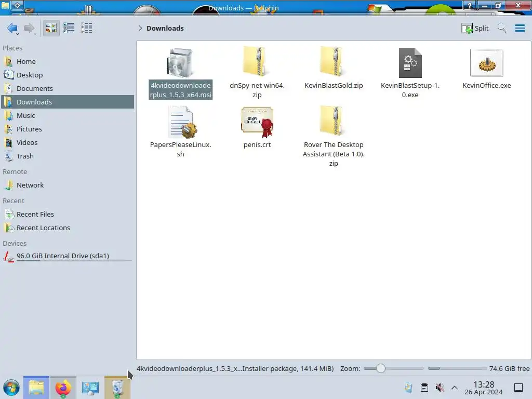Switch to Icons view mode
This screenshot has height=399, width=532.
(51, 28)
